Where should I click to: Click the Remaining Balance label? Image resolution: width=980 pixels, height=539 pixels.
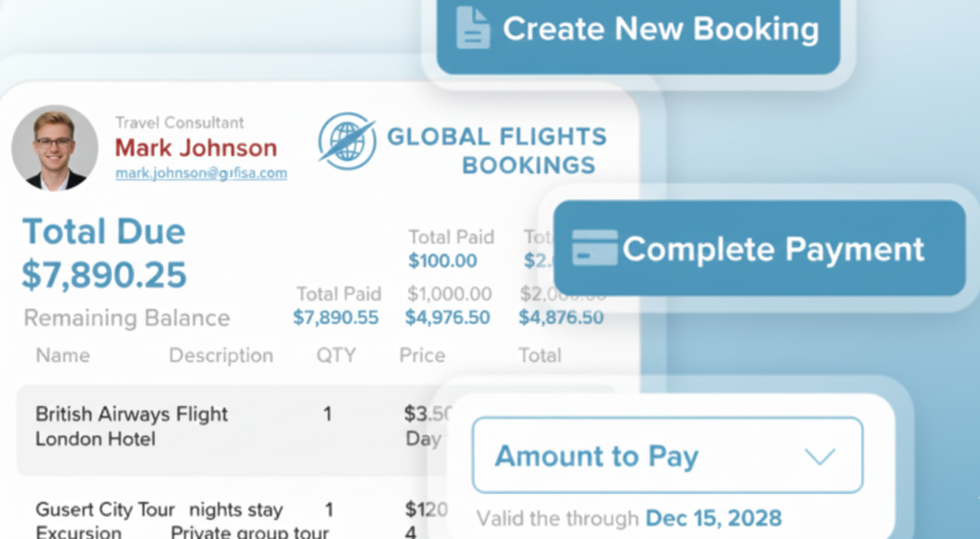coord(126,318)
